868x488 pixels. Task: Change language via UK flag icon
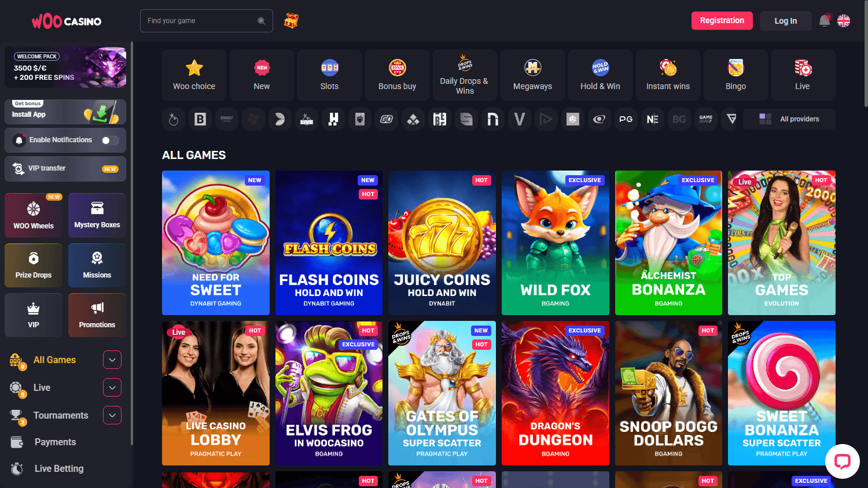[844, 21]
